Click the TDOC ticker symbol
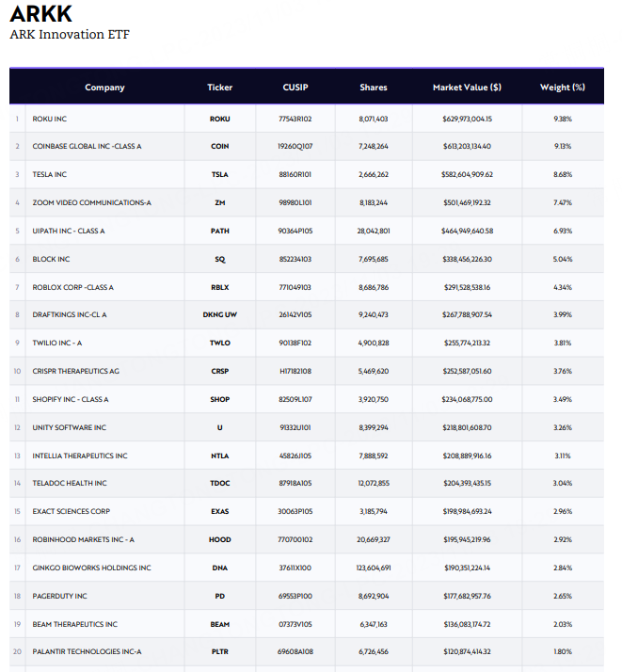This screenshot has height=672, width=622. pyautogui.click(x=220, y=484)
